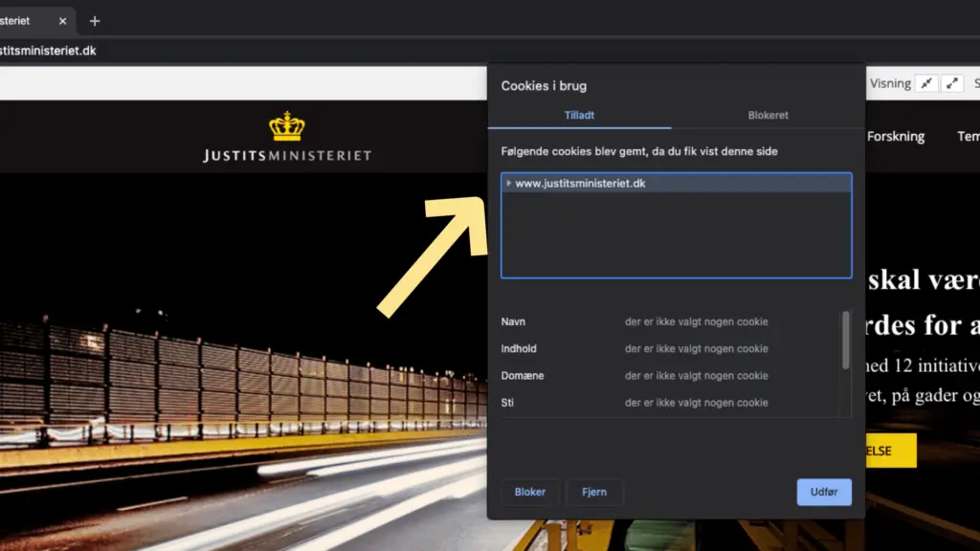Confirm with the Udfør button

823,492
